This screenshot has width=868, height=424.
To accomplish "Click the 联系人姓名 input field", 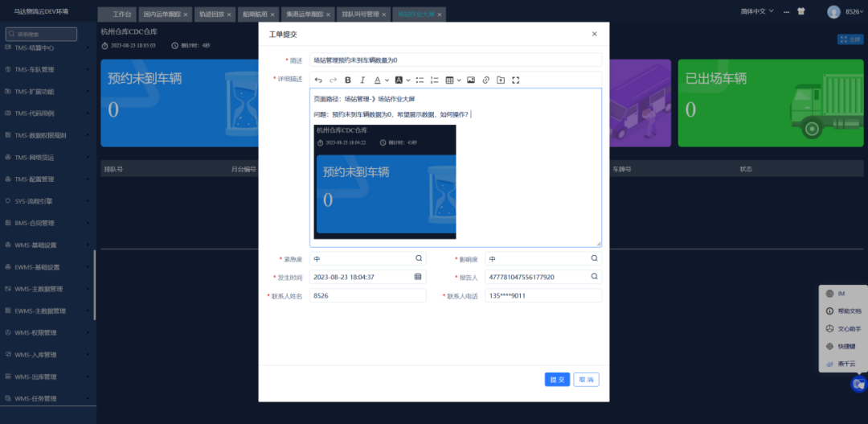I will tap(367, 295).
